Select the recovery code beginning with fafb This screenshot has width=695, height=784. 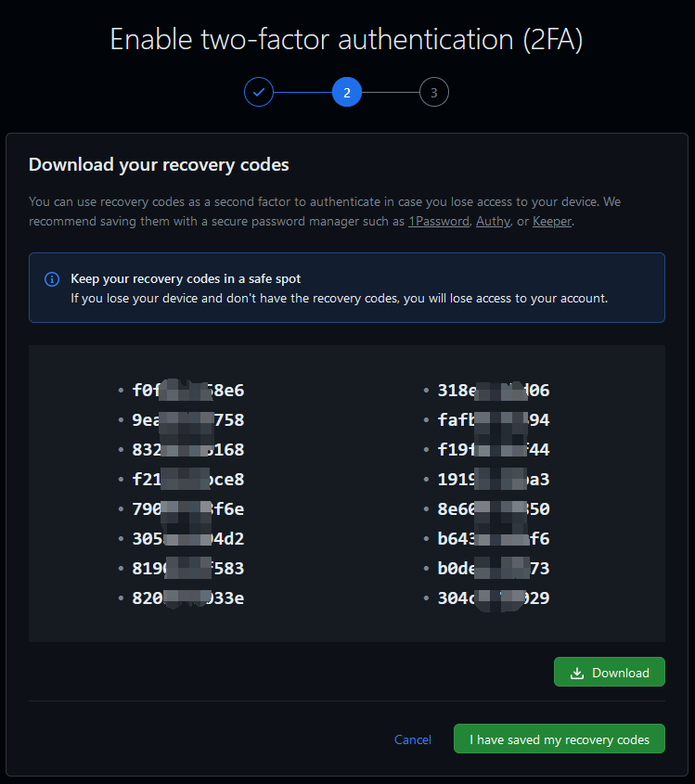pos(494,420)
